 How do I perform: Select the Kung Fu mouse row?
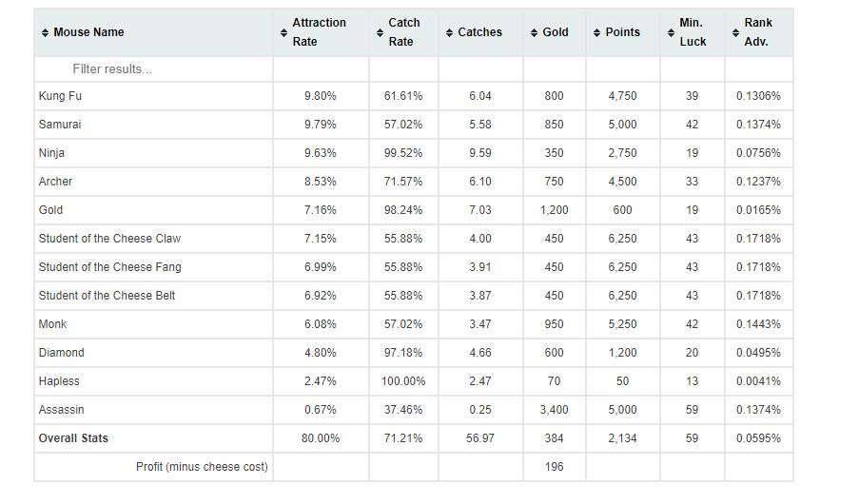pyautogui.click(x=414, y=96)
